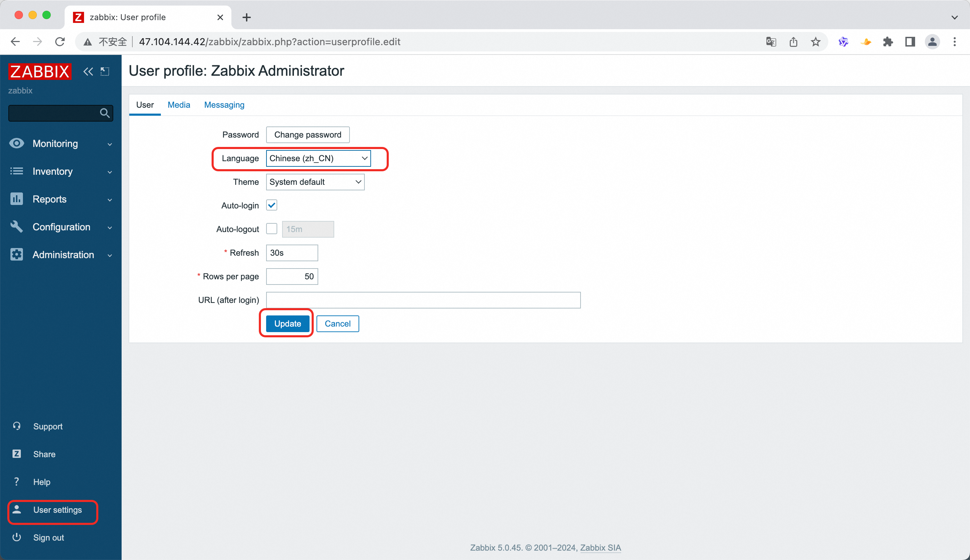Click the URL (after login) input field
970x560 pixels.
click(423, 300)
